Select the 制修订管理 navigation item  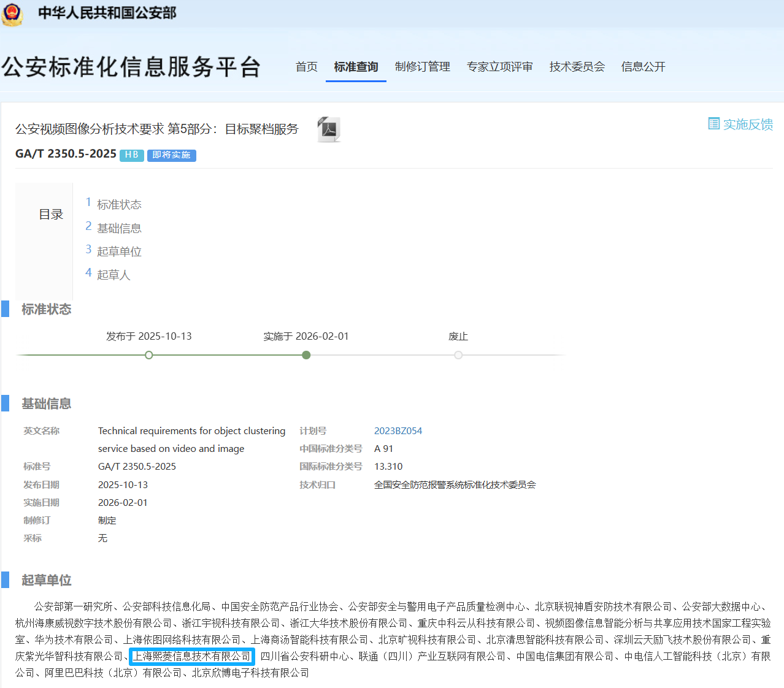[423, 67]
